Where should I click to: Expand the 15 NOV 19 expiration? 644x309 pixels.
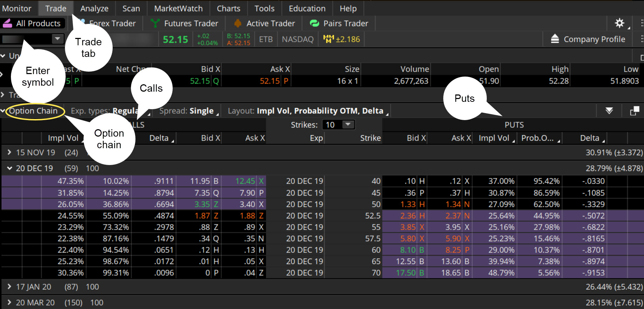[9, 152]
